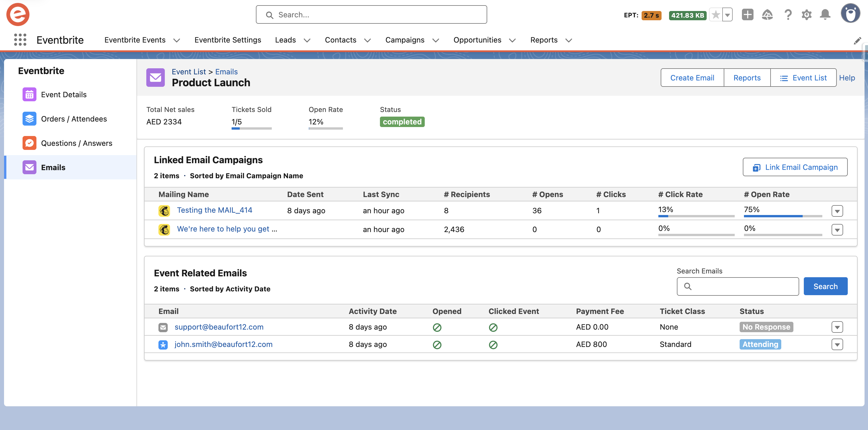Open the App Launcher grid icon
868x430 pixels.
pyautogui.click(x=20, y=40)
